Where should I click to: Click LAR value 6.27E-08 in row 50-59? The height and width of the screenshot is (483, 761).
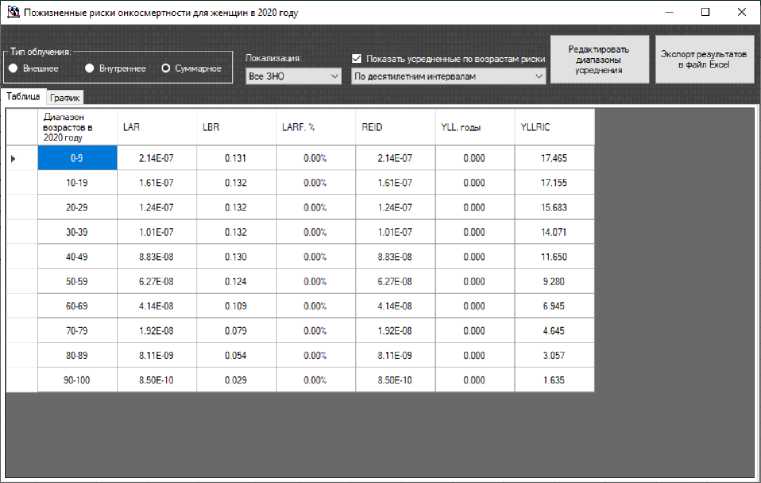(157, 282)
